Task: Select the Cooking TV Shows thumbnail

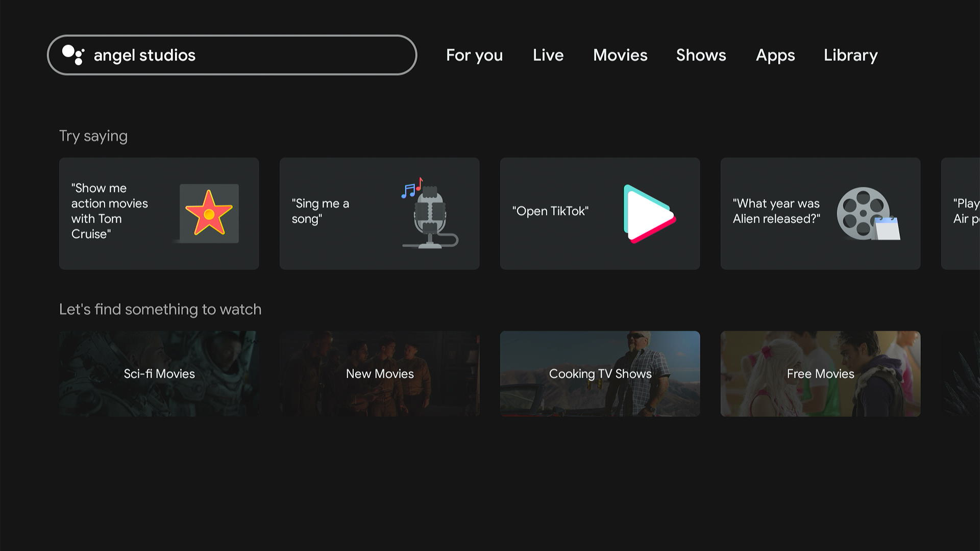Action: tap(600, 373)
